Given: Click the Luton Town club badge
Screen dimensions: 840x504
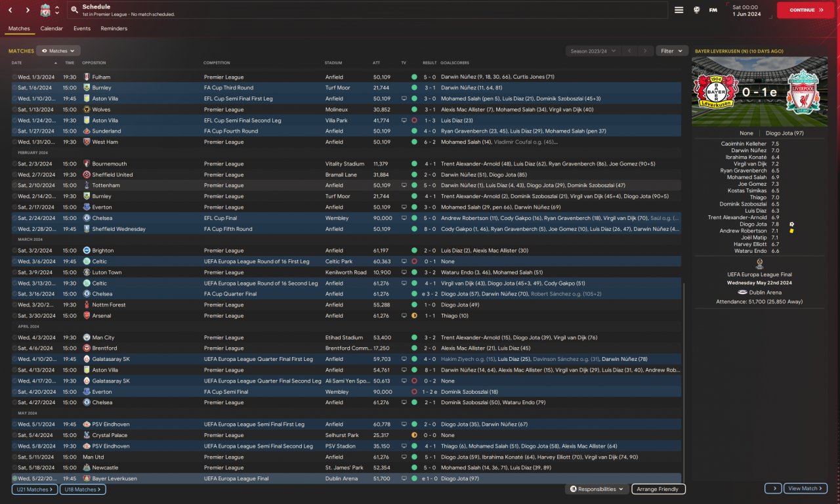Looking at the screenshot, I should (87, 272).
